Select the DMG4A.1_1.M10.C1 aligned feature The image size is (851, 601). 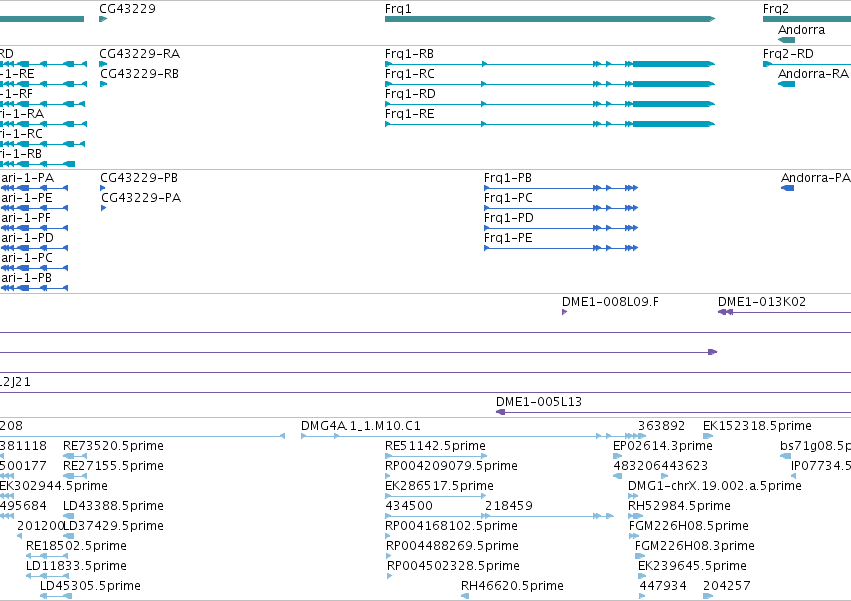473,436
